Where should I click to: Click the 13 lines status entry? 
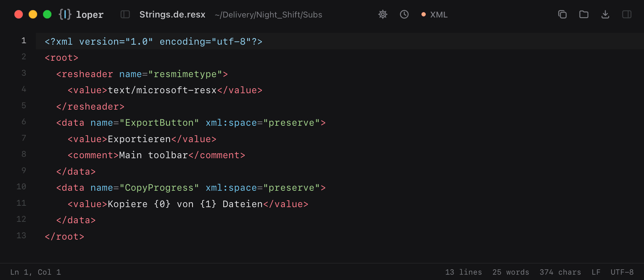463,272
